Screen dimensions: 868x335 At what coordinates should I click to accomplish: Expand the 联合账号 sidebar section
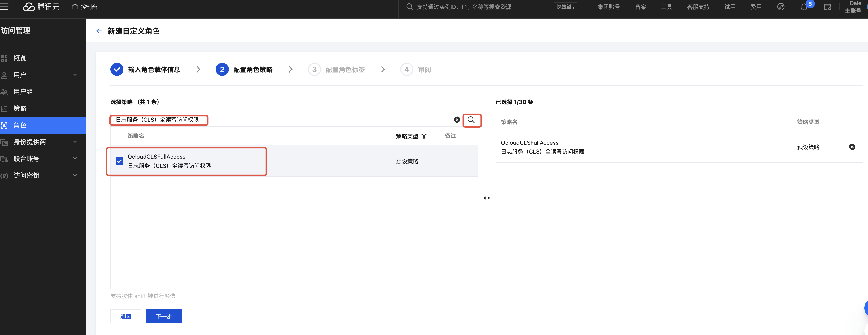tap(43, 159)
